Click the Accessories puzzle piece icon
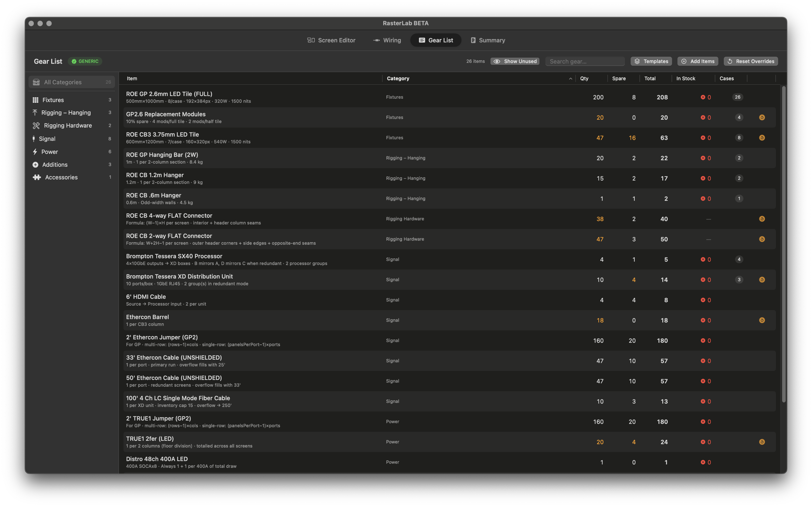812x507 pixels. pyautogui.click(x=37, y=177)
